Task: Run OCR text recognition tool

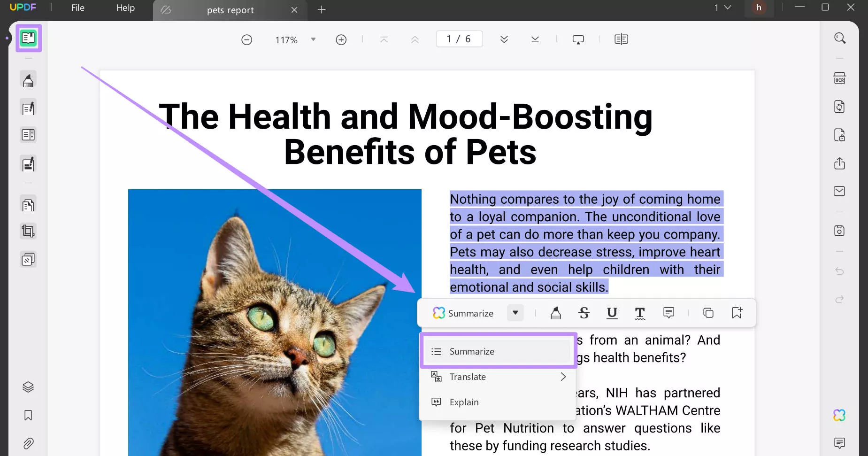Action: [x=840, y=78]
